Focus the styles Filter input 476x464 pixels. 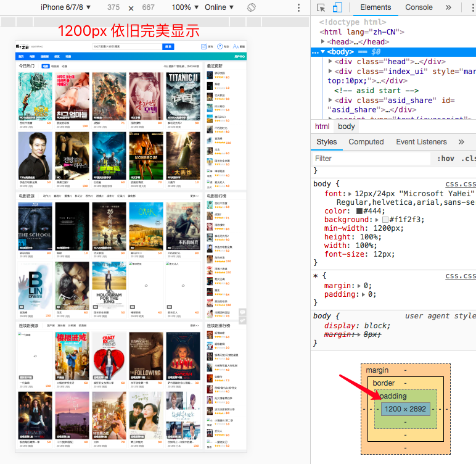click(371, 159)
